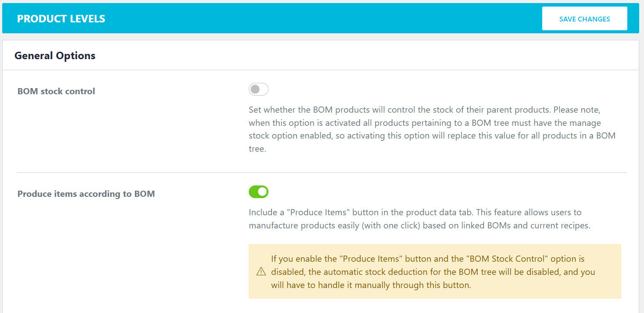Click the yellow warning notice box
Image resolution: width=644 pixels, height=313 pixels.
435,271
